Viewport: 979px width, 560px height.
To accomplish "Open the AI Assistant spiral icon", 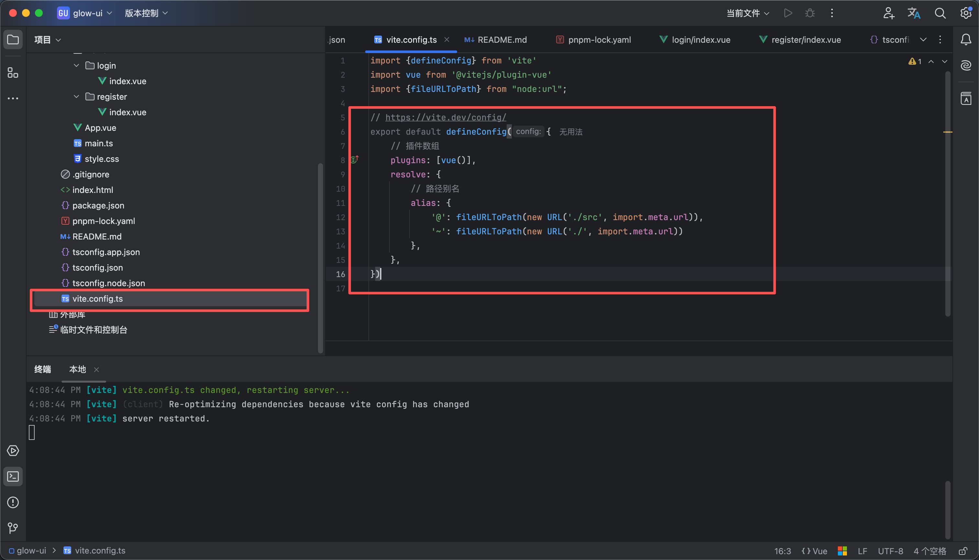I will 966,65.
